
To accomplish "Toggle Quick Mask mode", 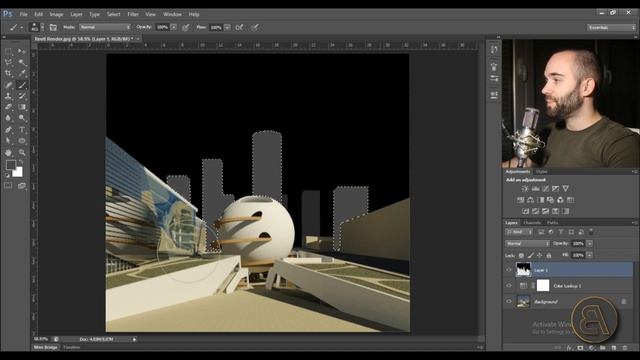I will [x=8, y=186].
